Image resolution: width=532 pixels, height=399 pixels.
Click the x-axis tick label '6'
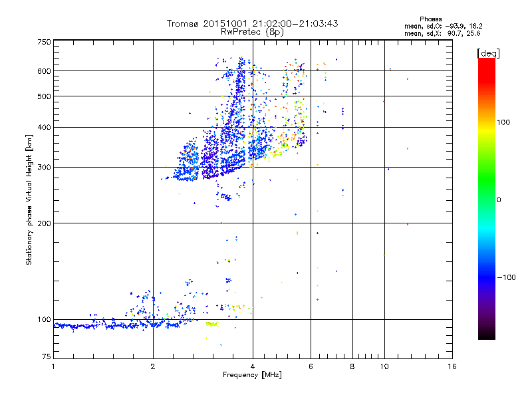pos(311,366)
